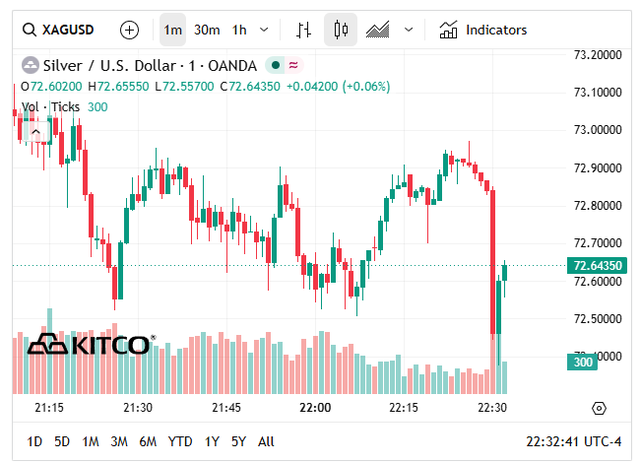Select the YTD date range
This screenshot has height=463, width=640.
click(x=180, y=441)
